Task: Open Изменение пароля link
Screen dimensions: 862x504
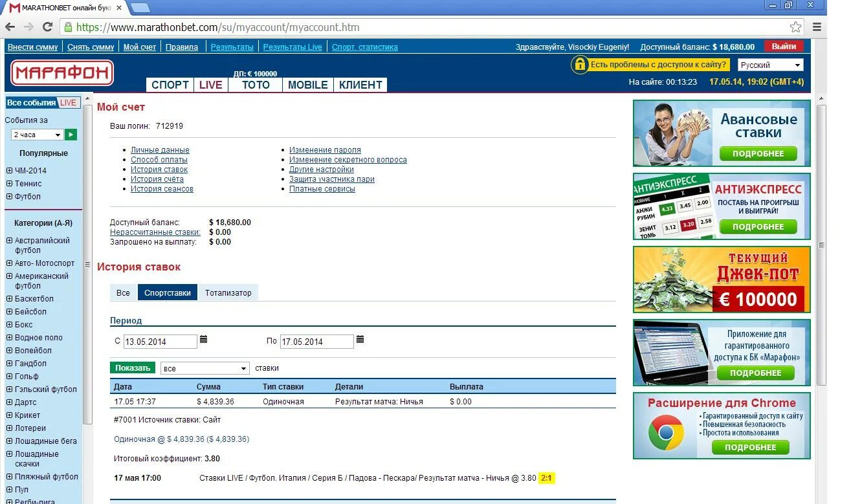Action: coord(325,150)
